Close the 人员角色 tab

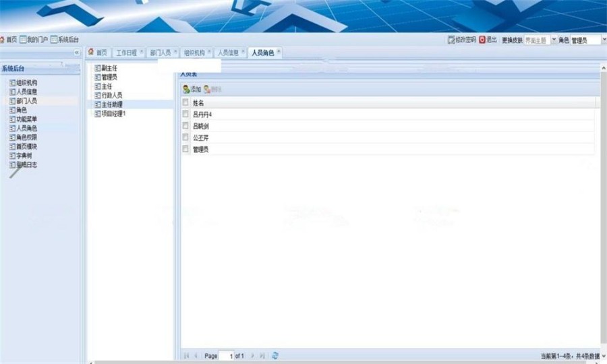(x=278, y=52)
